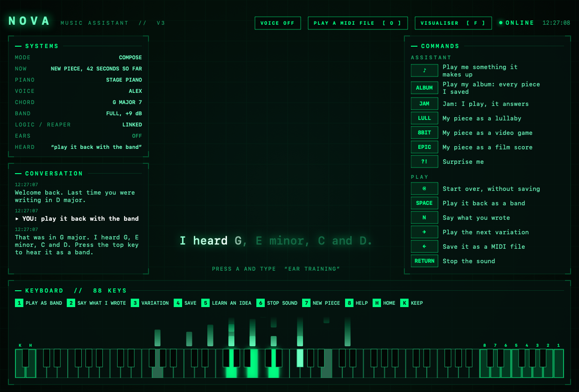The image size is (579, 392).
Task: Click the green Online status dot
Action: click(501, 22)
